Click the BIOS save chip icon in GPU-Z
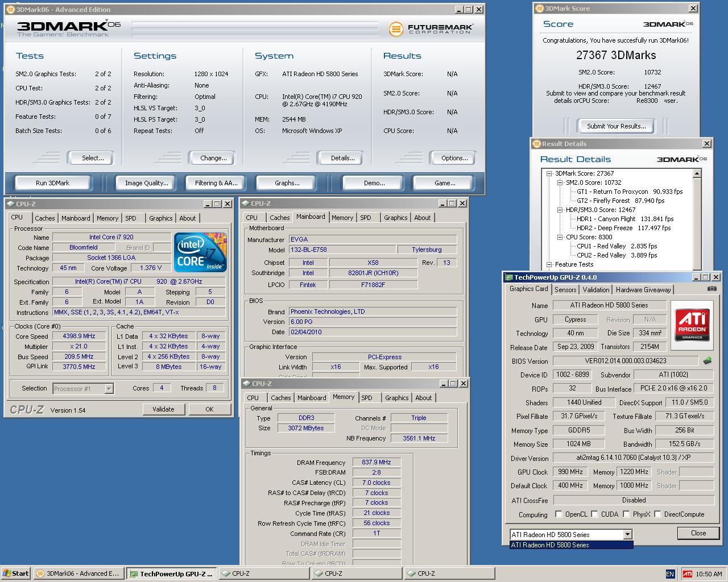Viewport: 728px width, 582px height. click(x=708, y=360)
